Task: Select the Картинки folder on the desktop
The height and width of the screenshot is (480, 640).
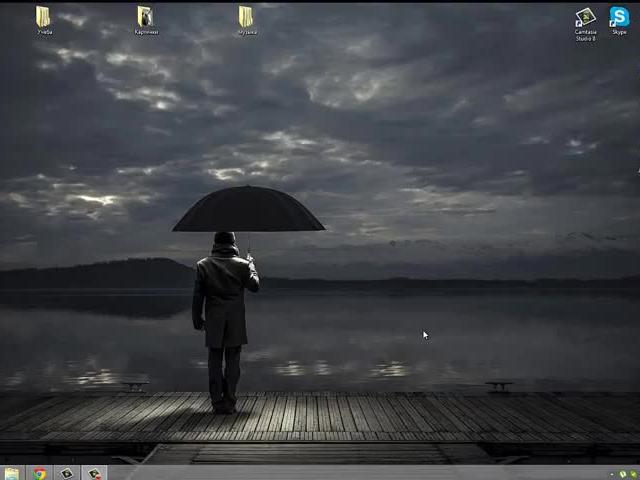Action: point(146,20)
